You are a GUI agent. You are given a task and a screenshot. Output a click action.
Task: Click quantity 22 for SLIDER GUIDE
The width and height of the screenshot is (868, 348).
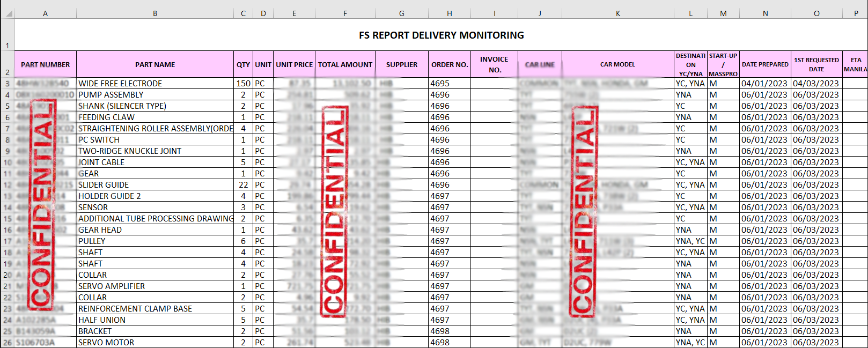point(243,185)
